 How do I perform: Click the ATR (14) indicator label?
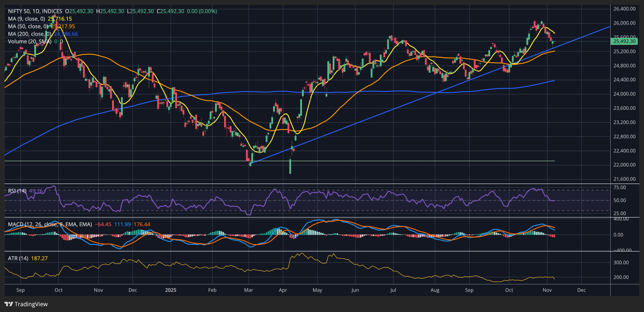(x=17, y=258)
